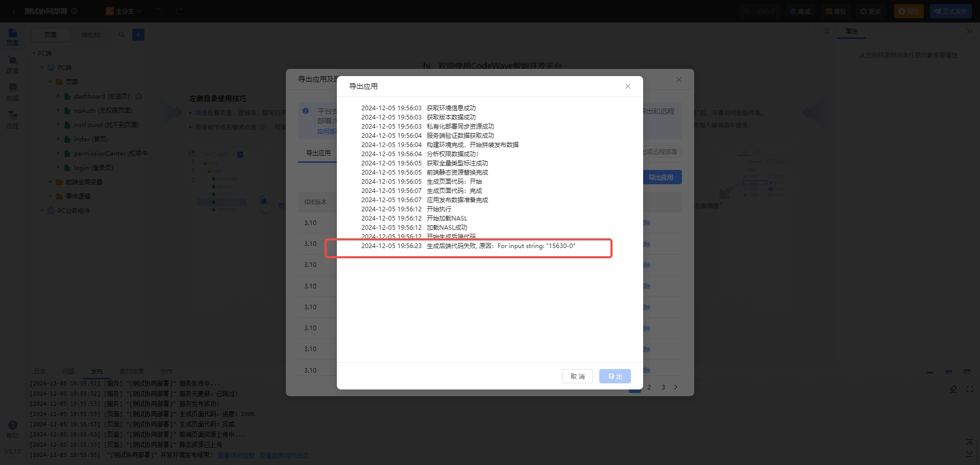980x465 pixels.
Task: Select the 导出应用 tab in background dialog
Action: [x=318, y=153]
